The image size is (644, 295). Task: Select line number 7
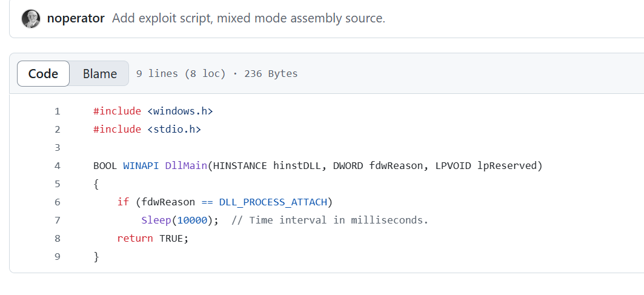coord(57,220)
